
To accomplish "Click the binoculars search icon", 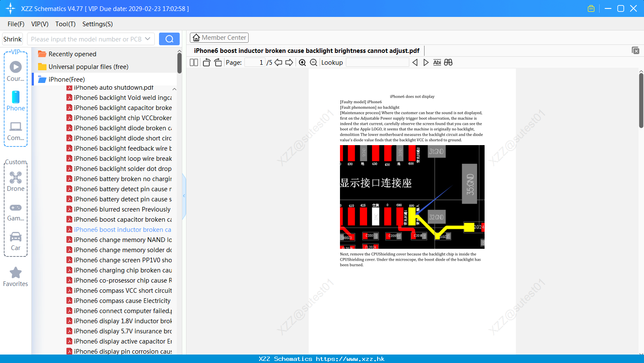I will [x=448, y=63].
